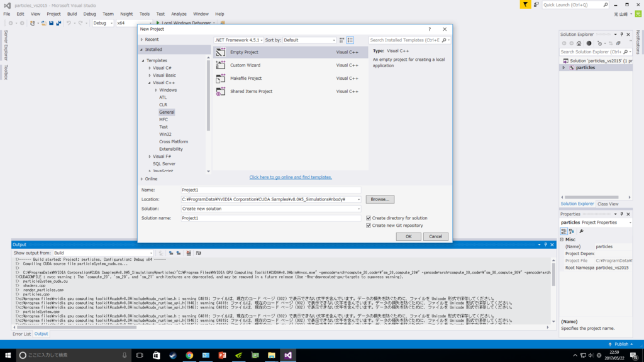Click Undo arrow in main toolbar
Image resolution: width=644 pixels, height=362 pixels.
click(69, 23)
